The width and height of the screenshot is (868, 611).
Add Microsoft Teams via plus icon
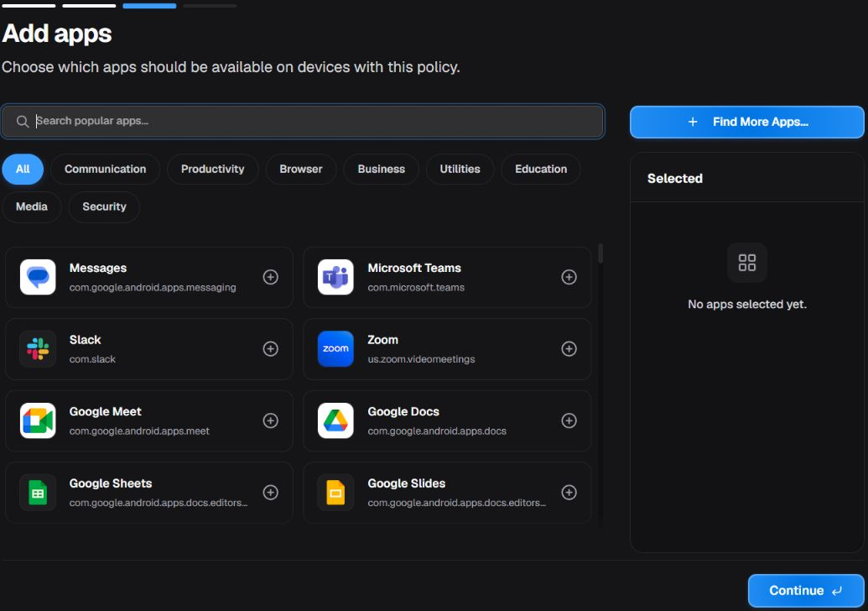click(569, 277)
